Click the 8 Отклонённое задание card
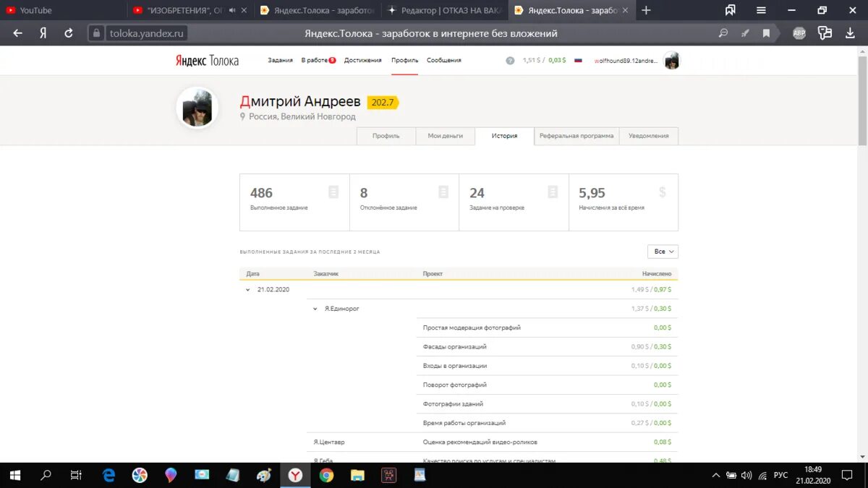The image size is (868, 488). click(x=404, y=202)
